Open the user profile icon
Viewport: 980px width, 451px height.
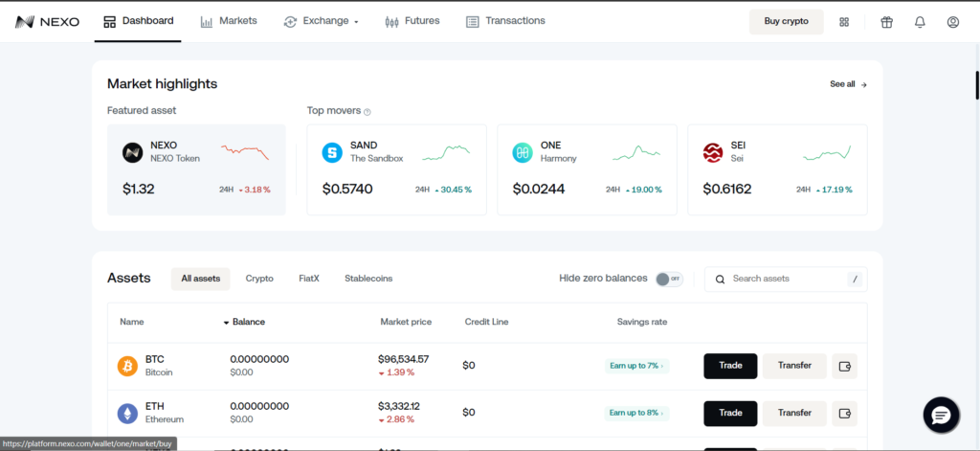(952, 22)
